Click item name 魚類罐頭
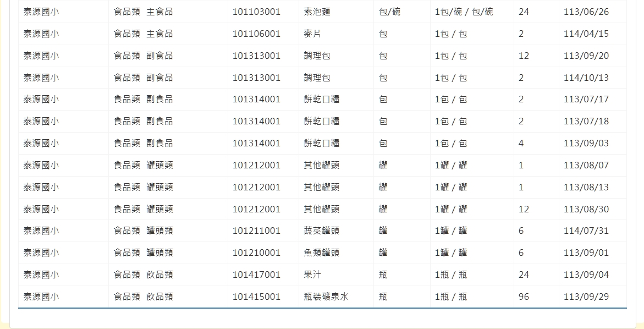 pos(321,253)
